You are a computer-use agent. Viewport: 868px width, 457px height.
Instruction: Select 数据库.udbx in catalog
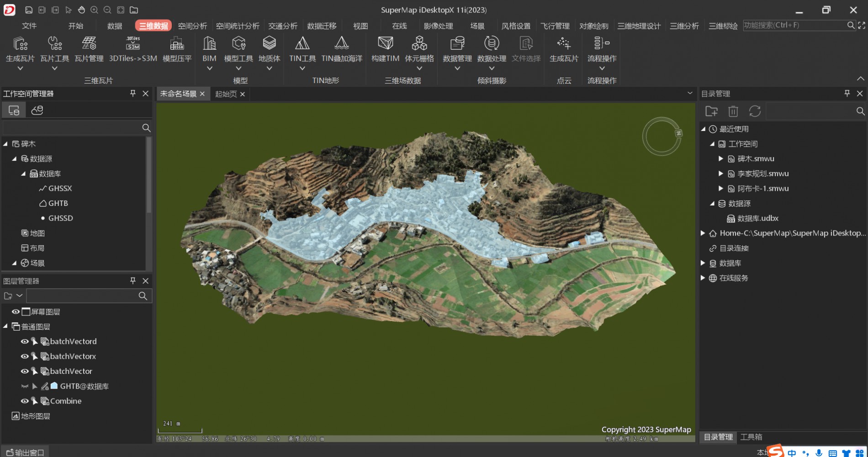[x=752, y=218]
